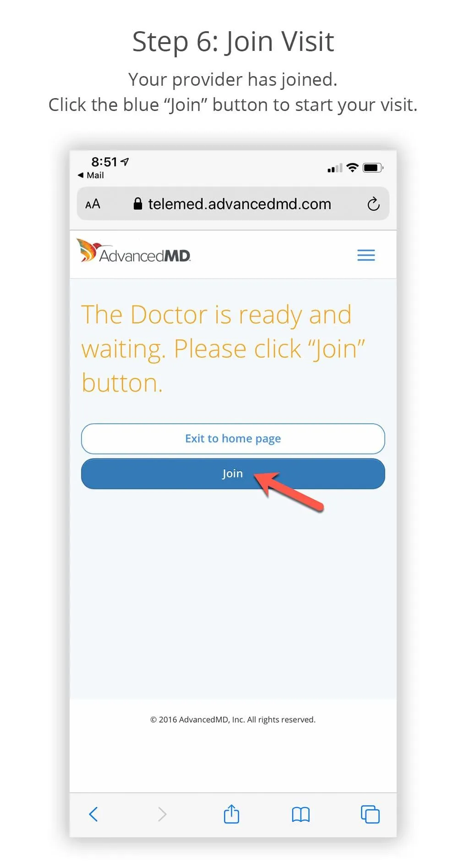Tap the 8:51 clock in status bar

coord(104,162)
